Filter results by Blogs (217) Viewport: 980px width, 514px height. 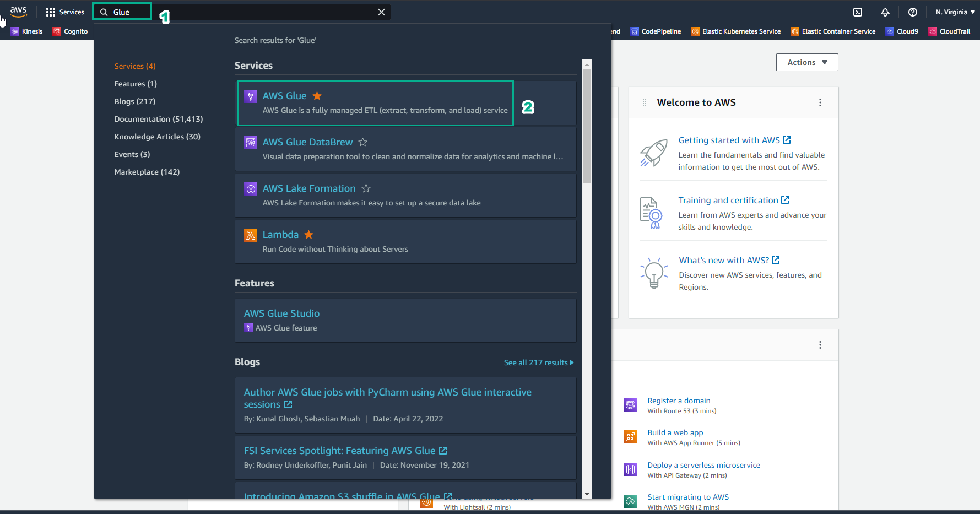[135, 101]
